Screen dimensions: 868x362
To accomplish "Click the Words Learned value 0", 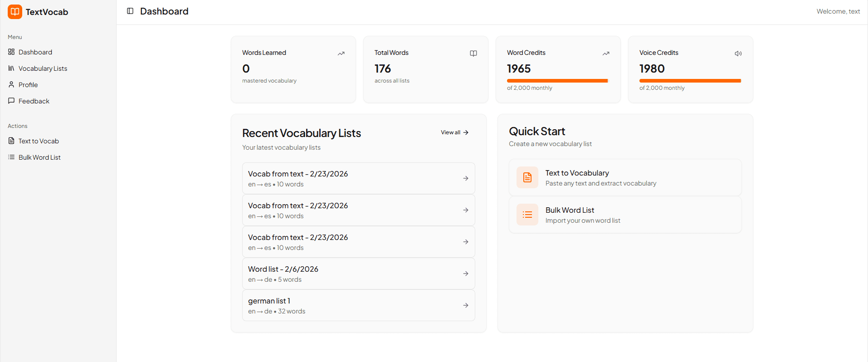I will 246,68.
